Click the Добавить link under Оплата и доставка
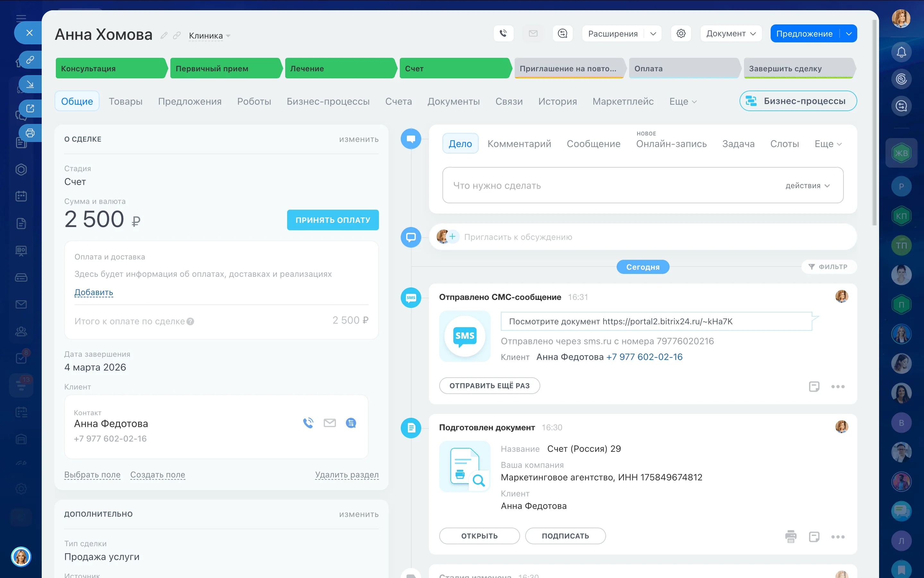The image size is (924, 578). point(94,293)
